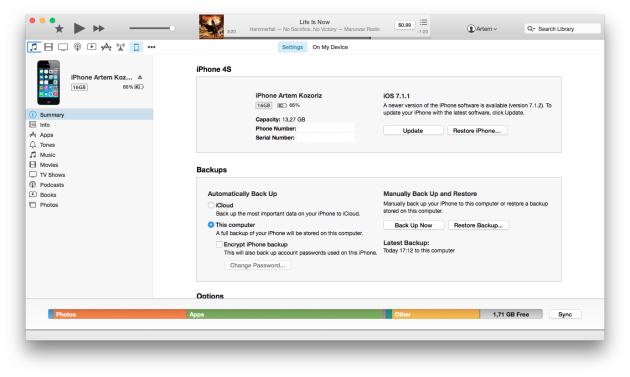Click the Sync button
The height and width of the screenshot is (377, 630).
565,314
